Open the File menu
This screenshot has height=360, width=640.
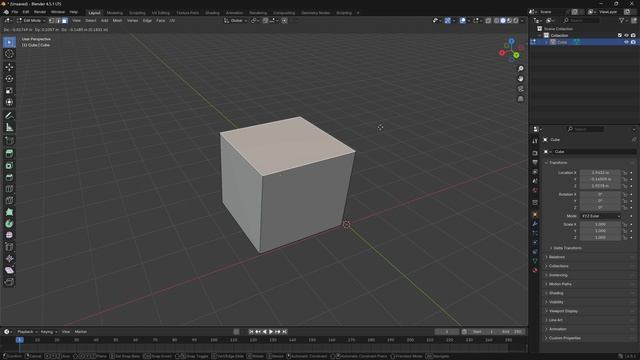coord(15,12)
